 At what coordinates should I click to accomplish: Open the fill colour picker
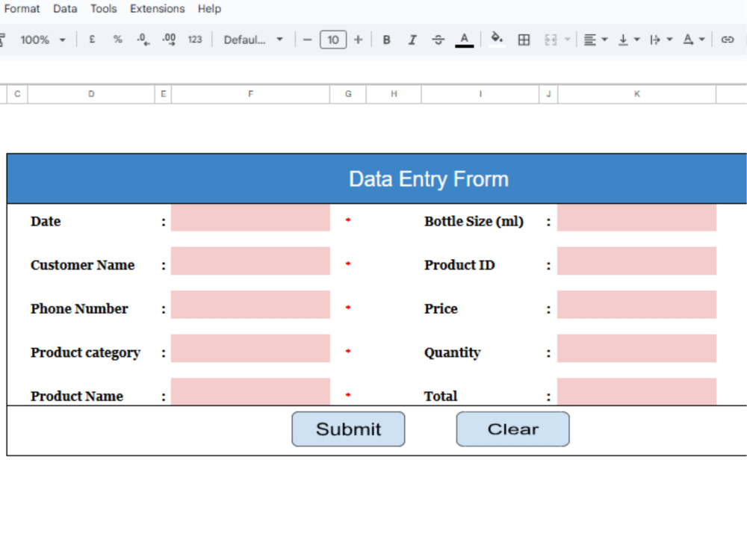(497, 39)
